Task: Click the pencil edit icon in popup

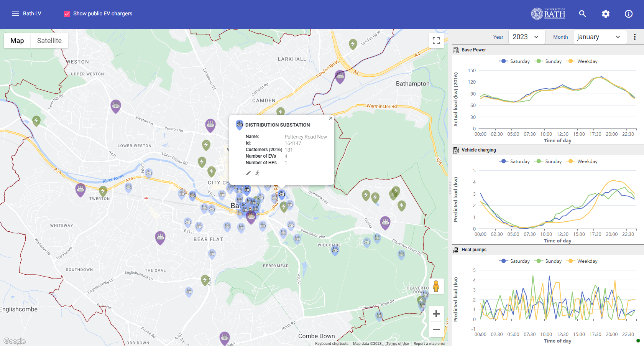Action: pos(248,173)
